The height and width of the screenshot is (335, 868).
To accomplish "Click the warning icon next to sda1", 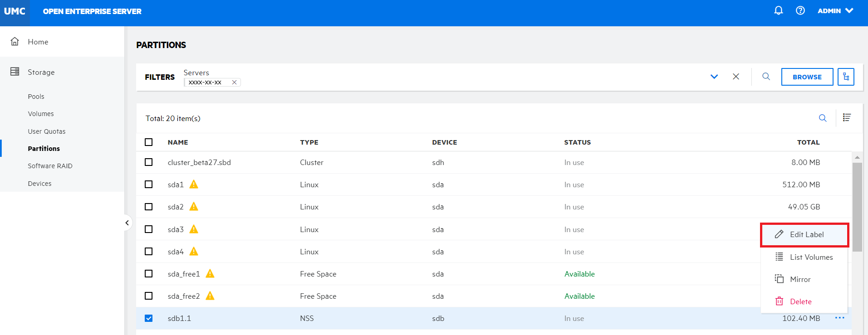I will point(194,184).
